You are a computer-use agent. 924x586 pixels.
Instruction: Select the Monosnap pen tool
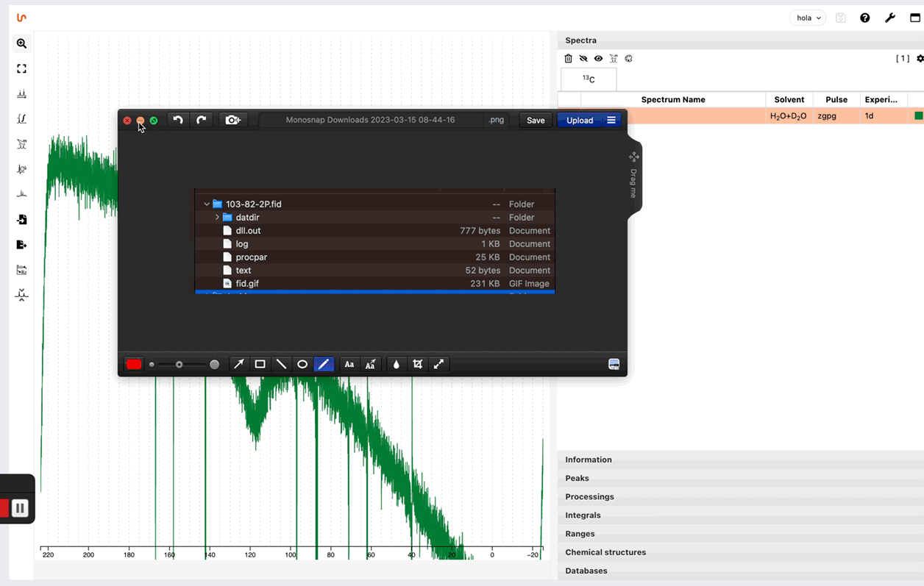324,365
